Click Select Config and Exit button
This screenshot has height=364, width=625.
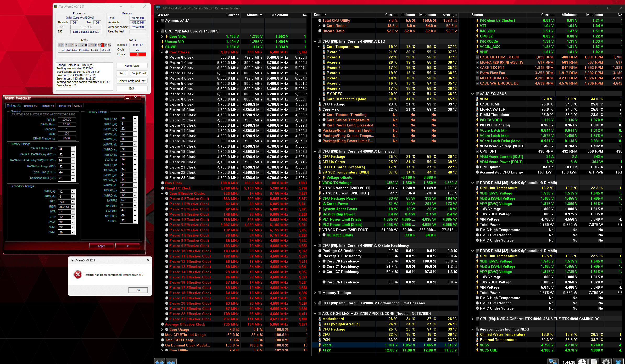132,81
